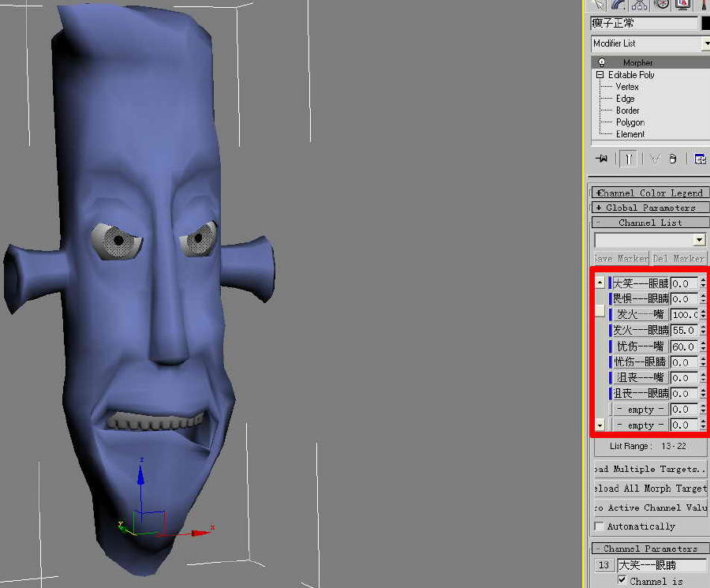Toggle the Morpher lightbulb icon

[x=601, y=62]
